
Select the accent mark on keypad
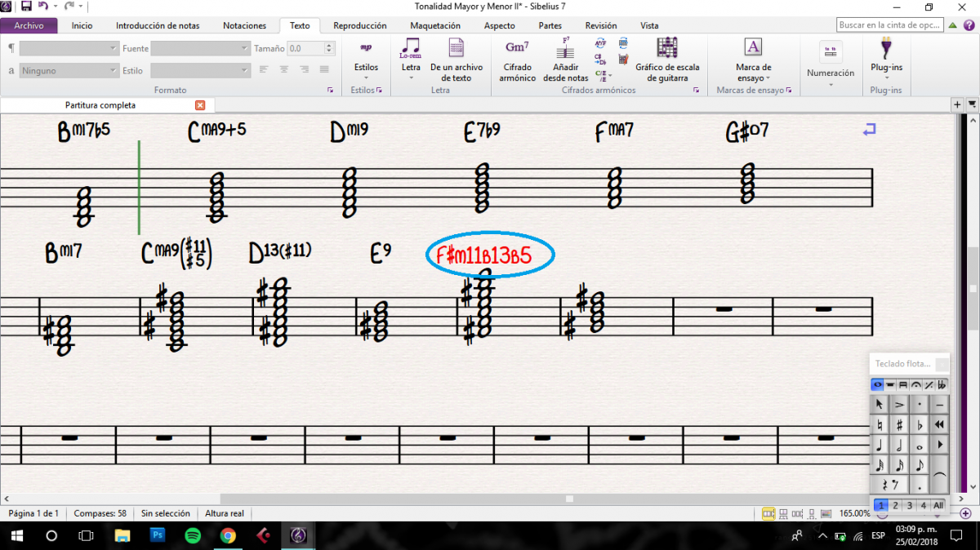click(899, 404)
